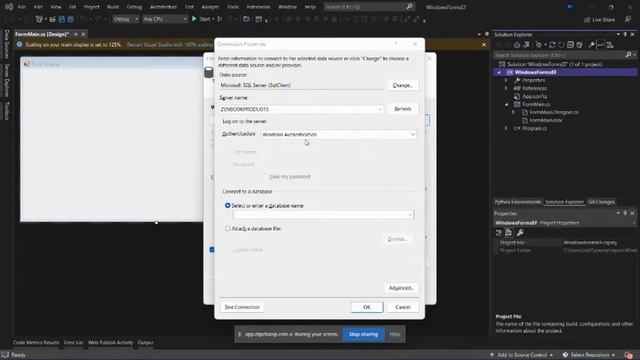Select FormMain.Designer.cs in Solution Explorer
Screen dimensions: 640x360
click(x=553, y=112)
